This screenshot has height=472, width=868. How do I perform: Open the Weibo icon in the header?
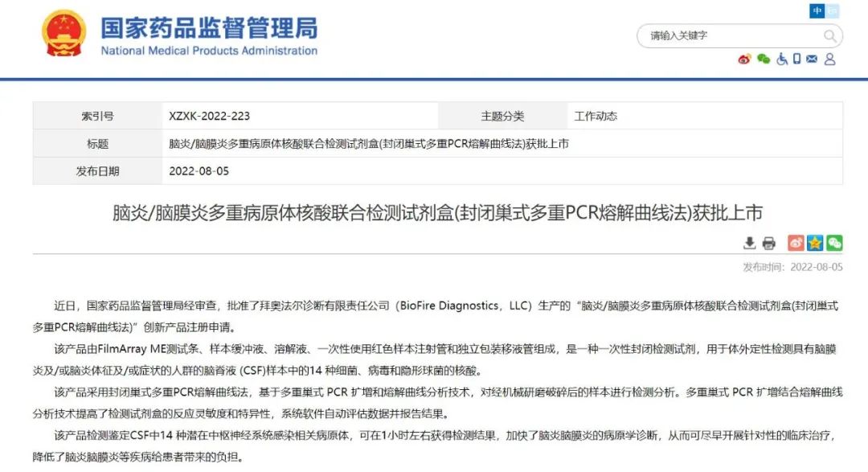point(744,60)
